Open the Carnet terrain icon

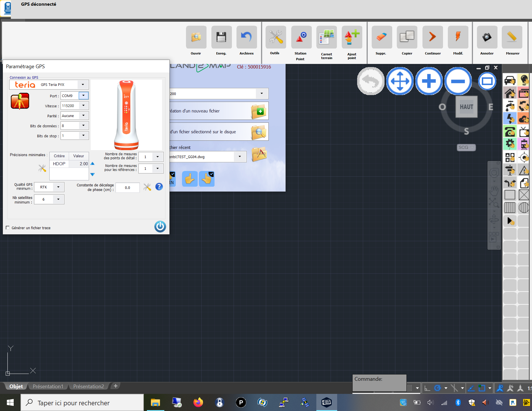[326, 37]
